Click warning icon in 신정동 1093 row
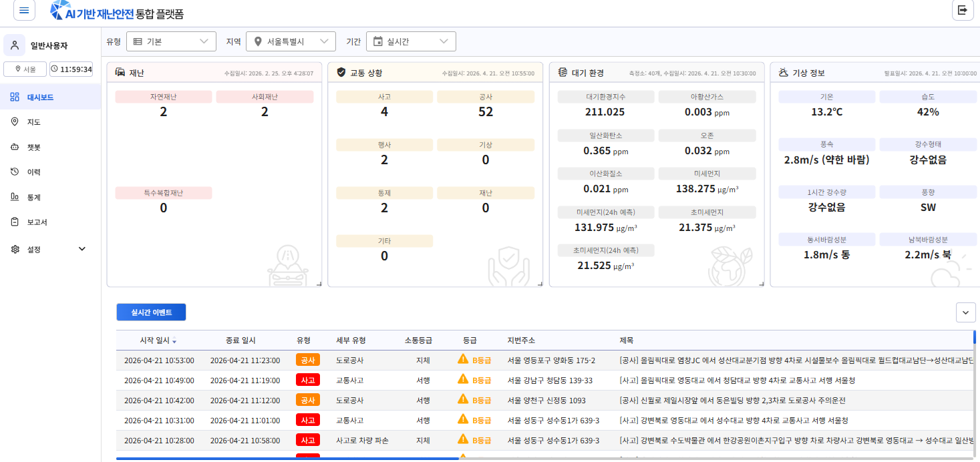980x462 pixels. [x=463, y=399]
